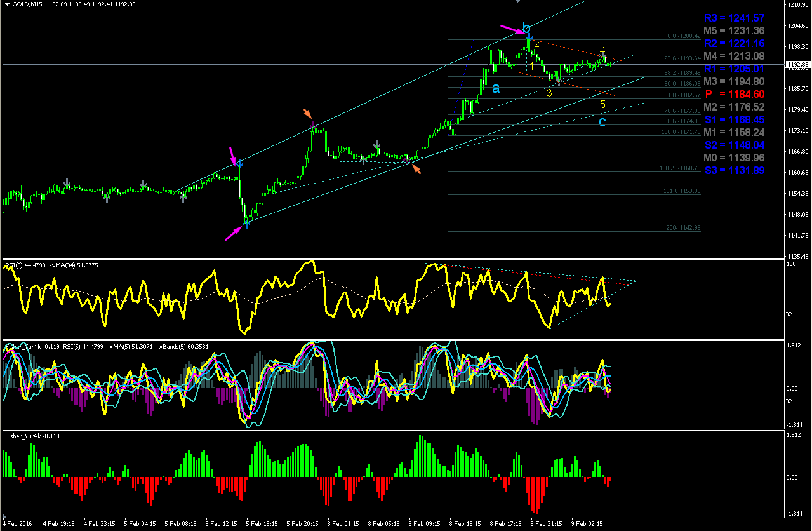Click the current price tag 1192.88 on the axis
This screenshot has width=812, height=531.
797,65
